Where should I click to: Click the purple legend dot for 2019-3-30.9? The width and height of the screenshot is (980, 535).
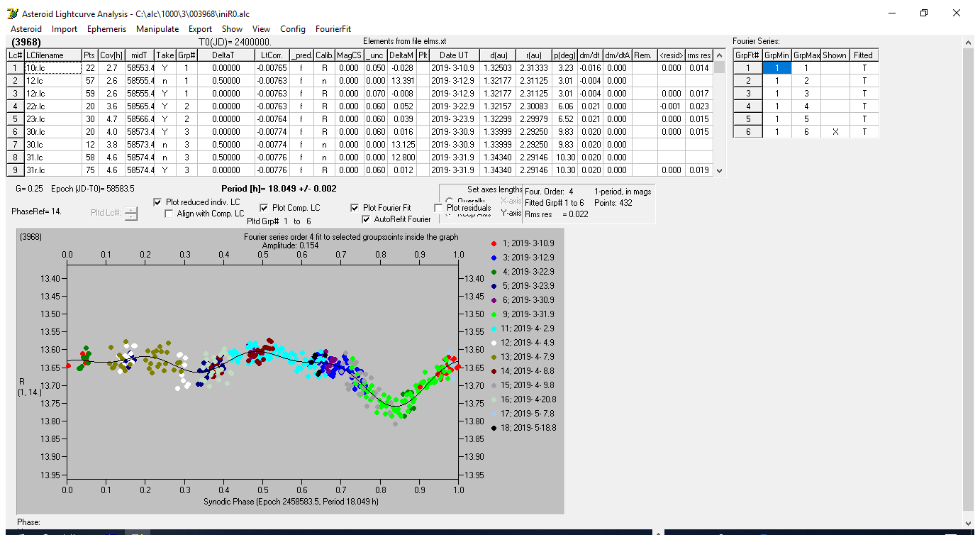[494, 300]
